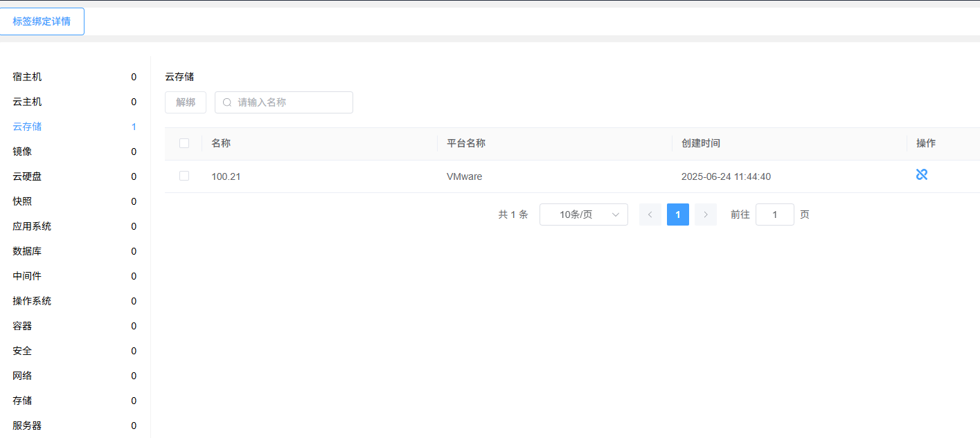
Task: Open 应用系统 category in sidebar
Action: click(x=75, y=226)
